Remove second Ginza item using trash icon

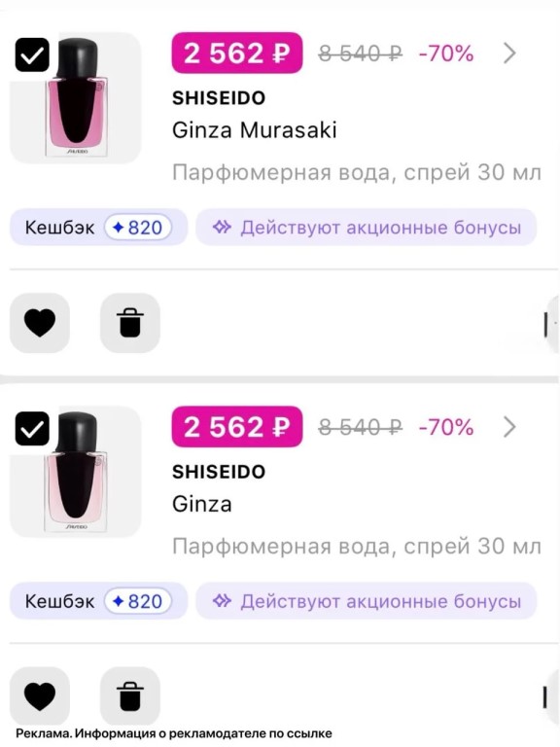click(130, 696)
